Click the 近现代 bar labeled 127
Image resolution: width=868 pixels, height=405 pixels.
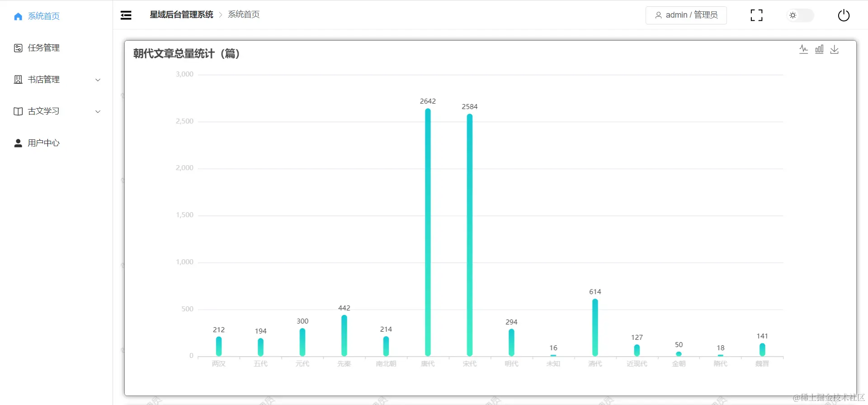tap(637, 350)
